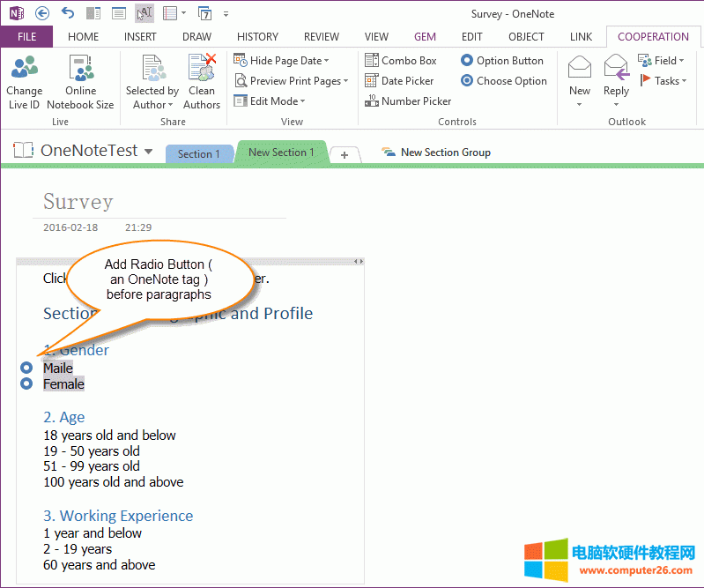Open the New Section Group
This screenshot has height=588, width=704.
(436, 153)
